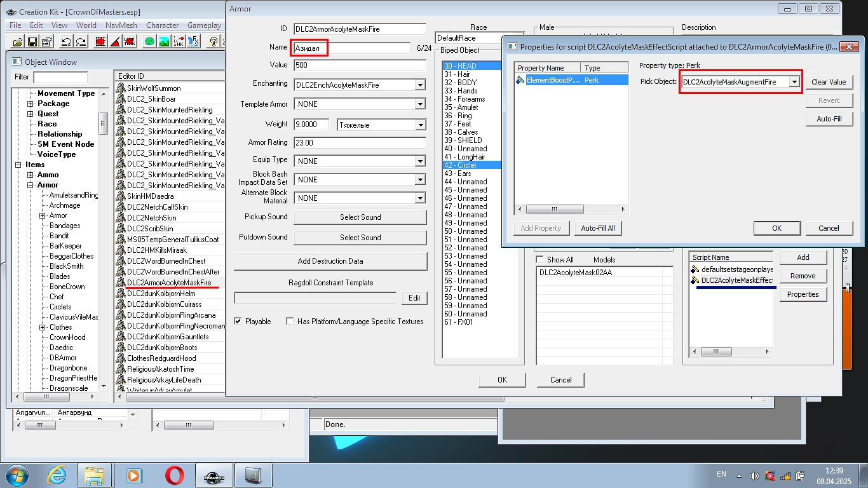Image resolution: width=868 pixels, height=488 pixels.
Task: Click the Redo toolbar icon
Action: 81,42
